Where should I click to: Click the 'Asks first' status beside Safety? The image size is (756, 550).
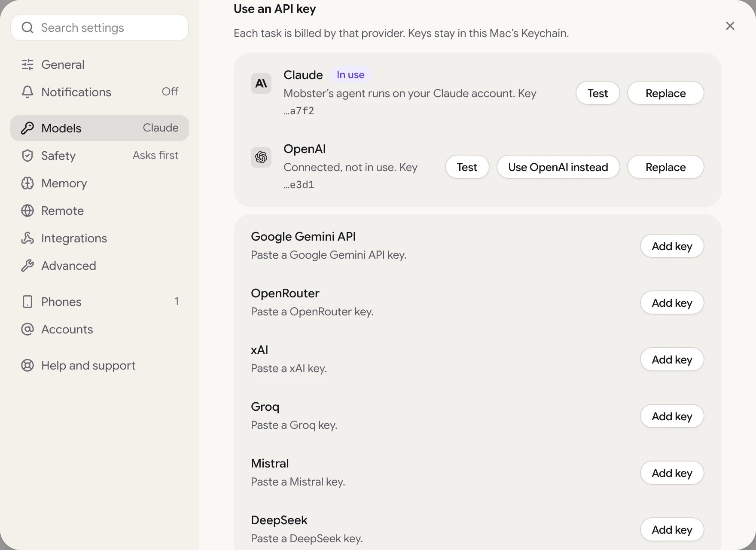click(x=155, y=155)
